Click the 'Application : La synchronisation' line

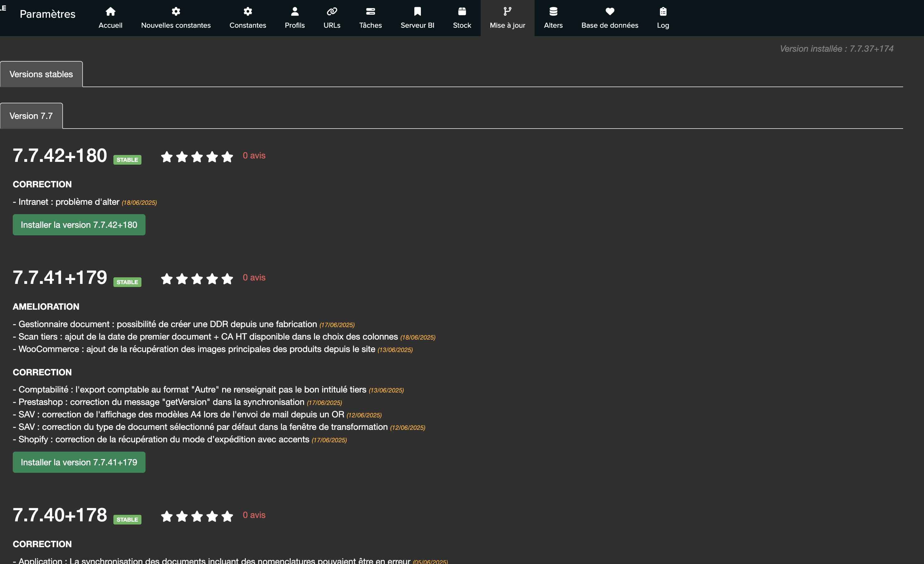click(x=230, y=561)
